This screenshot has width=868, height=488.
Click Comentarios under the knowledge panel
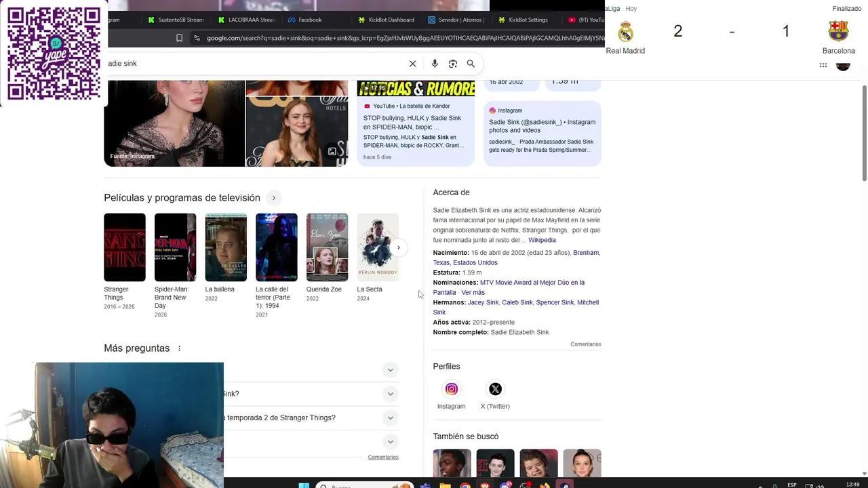coord(586,344)
